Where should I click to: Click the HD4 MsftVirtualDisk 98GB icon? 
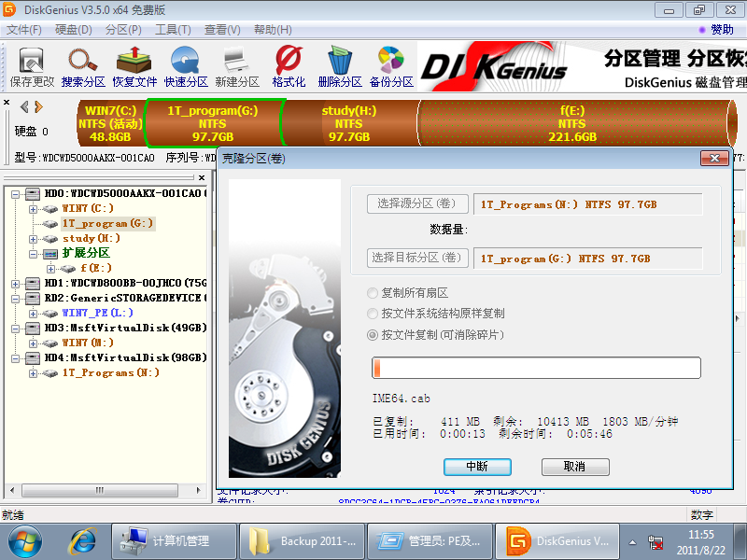(33, 357)
